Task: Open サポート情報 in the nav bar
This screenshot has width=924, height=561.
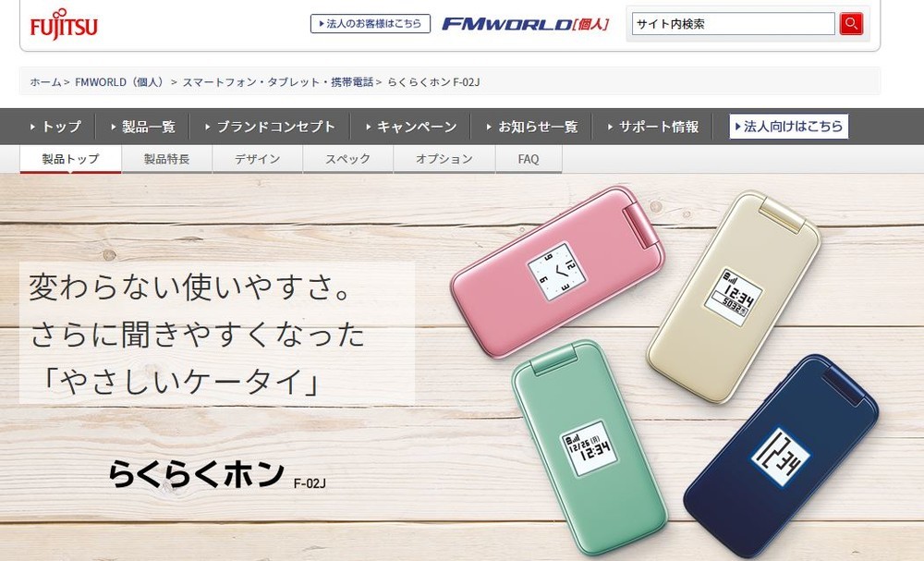Action: click(x=653, y=127)
